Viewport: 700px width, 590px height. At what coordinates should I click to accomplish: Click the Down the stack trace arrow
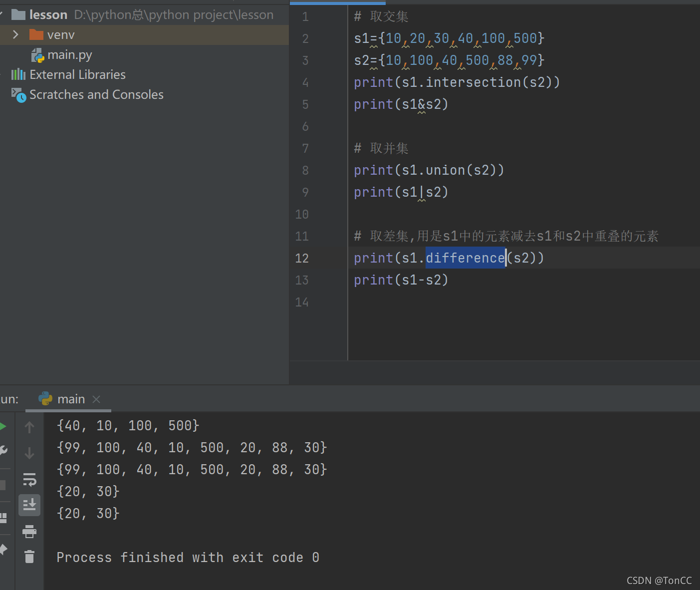coord(29,453)
